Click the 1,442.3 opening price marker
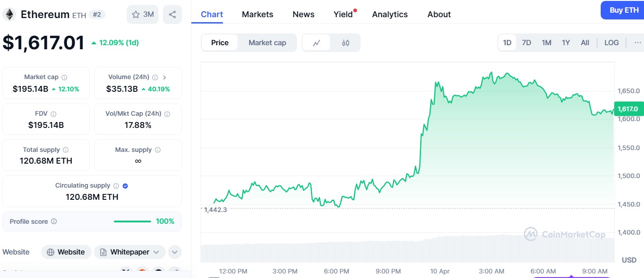The image size is (644, 278). (x=215, y=210)
